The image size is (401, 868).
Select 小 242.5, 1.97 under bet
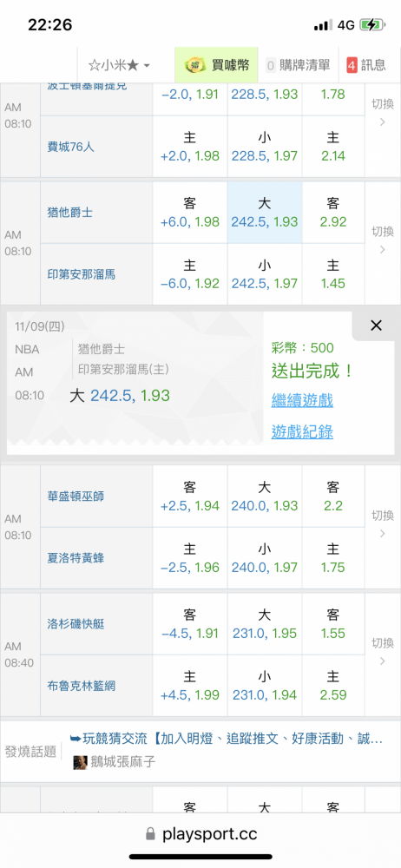click(265, 274)
